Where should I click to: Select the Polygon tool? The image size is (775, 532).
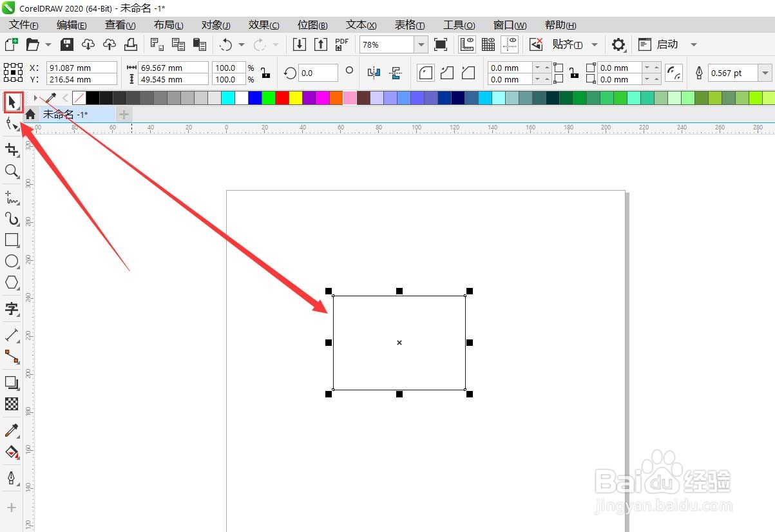coord(12,282)
